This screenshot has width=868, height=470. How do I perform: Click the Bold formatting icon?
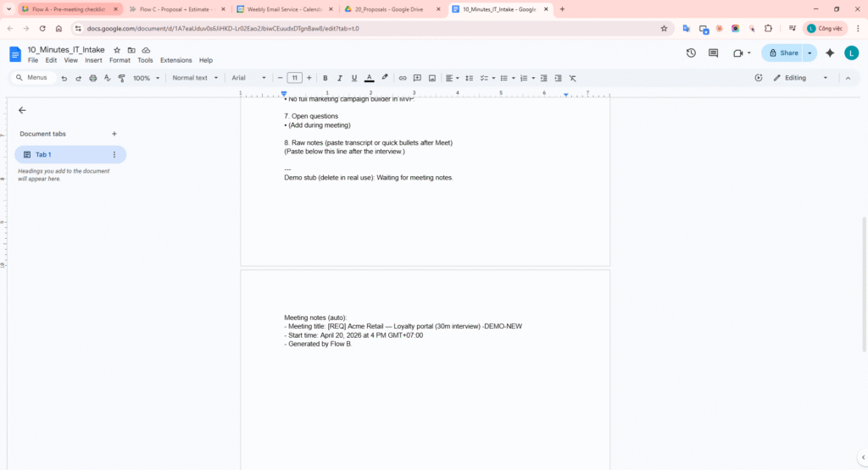325,78
